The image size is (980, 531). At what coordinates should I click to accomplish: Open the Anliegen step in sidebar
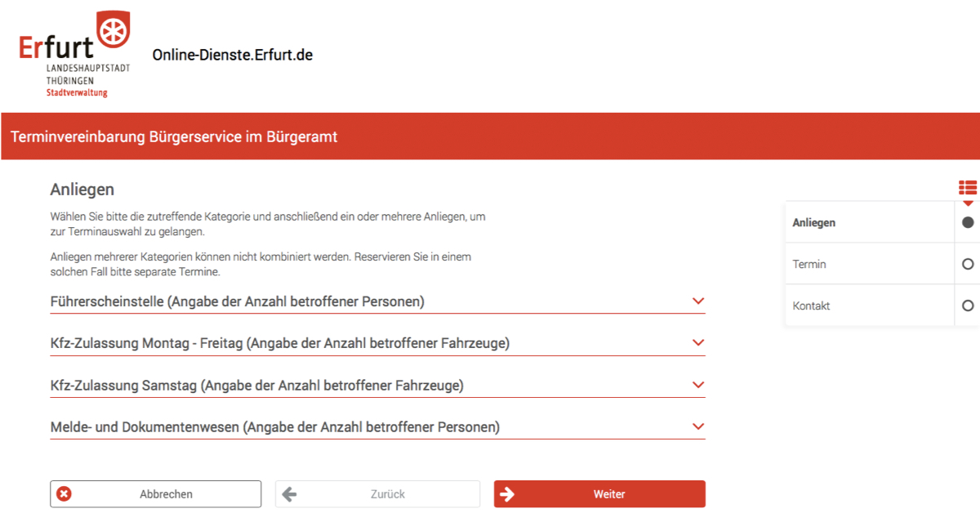coord(814,222)
